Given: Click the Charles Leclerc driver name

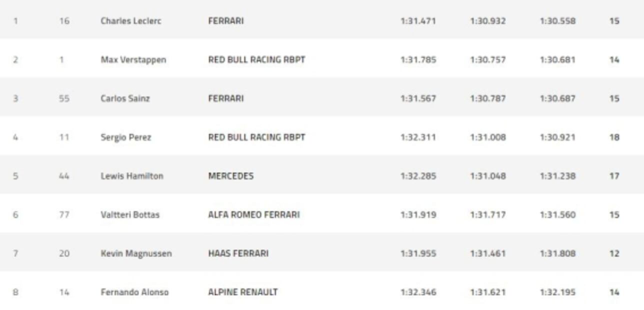Looking at the screenshot, I should coord(131,21).
